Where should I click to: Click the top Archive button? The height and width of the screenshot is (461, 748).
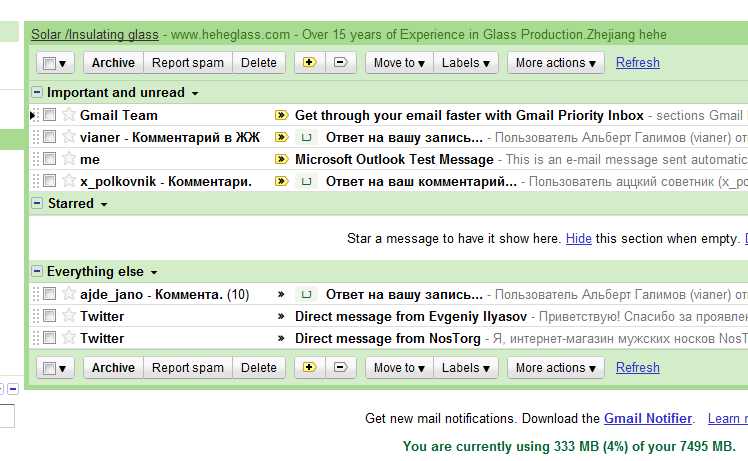(x=113, y=62)
